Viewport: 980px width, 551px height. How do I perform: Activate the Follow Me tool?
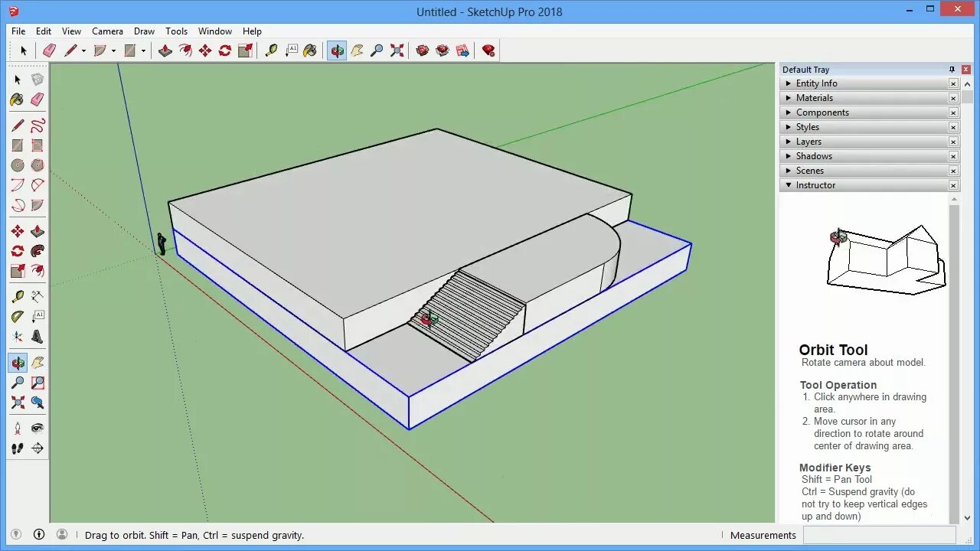point(38,251)
